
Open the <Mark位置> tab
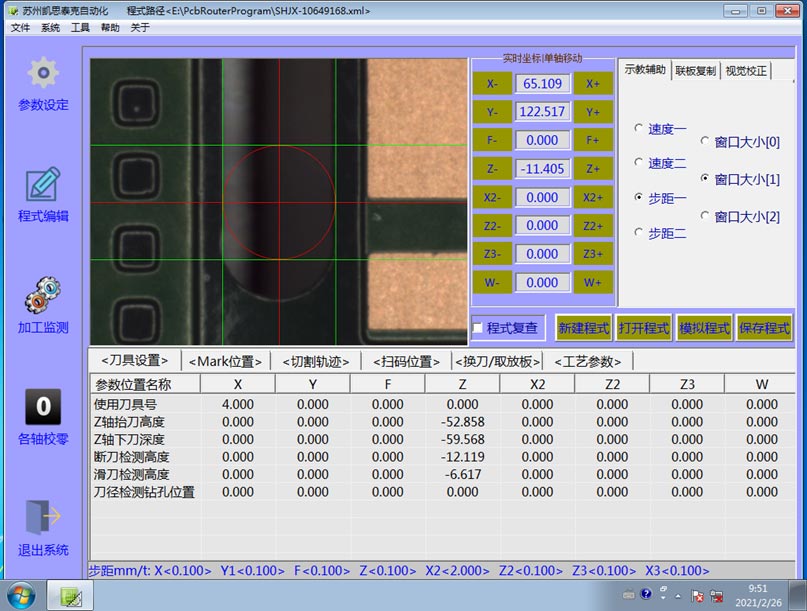tap(225, 362)
